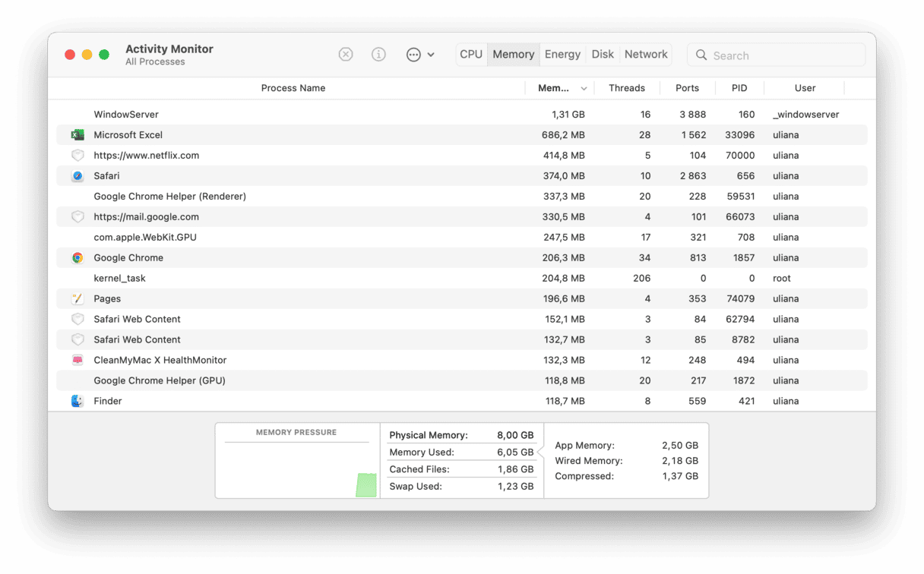Click Swap Used value 1,23 GB
This screenshot has height=574, width=924.
(516, 487)
